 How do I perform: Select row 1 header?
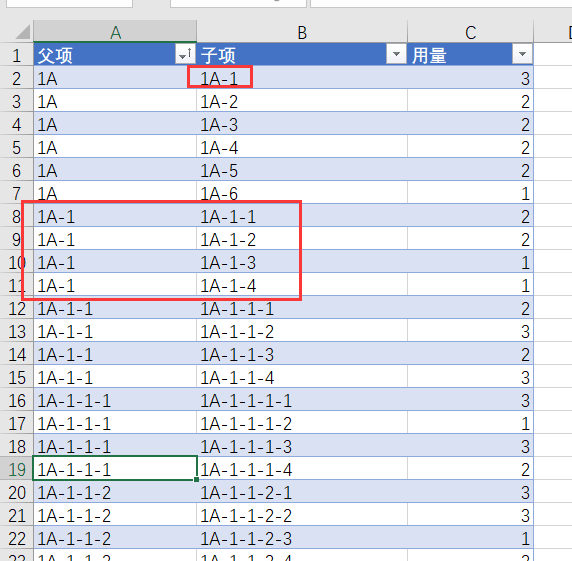(16, 55)
